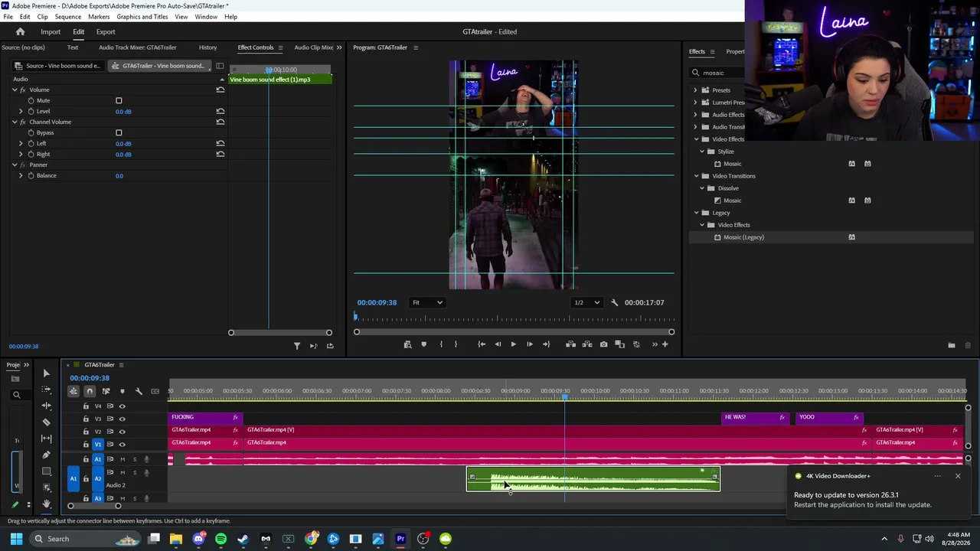Viewport: 980px width, 551px height.
Task: Open the Import workspace
Action: coord(51,32)
